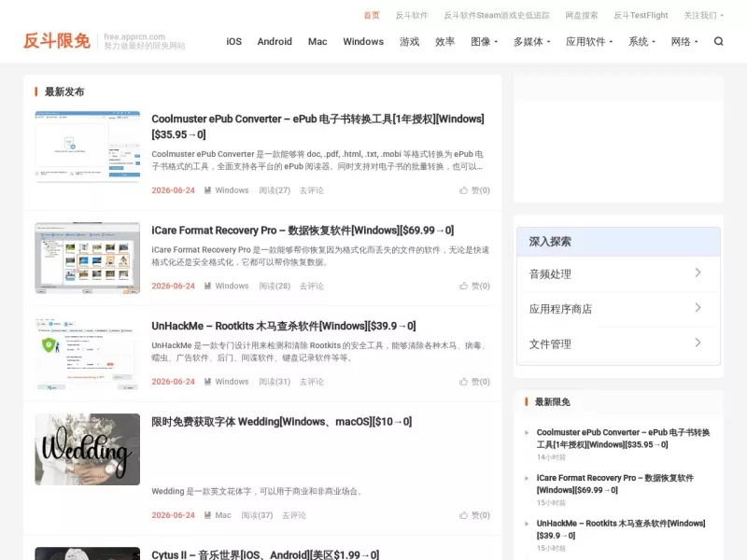Click Windows category tag in UnHackMe post
The image size is (747, 560).
point(232,382)
